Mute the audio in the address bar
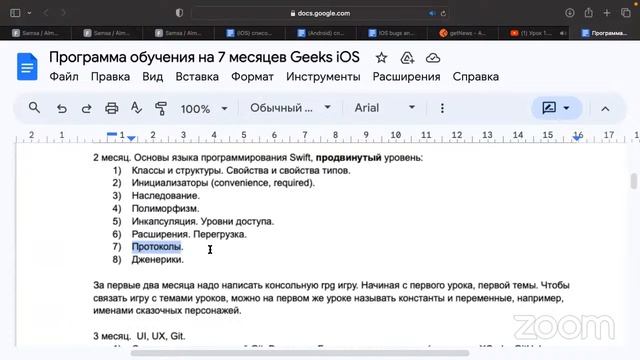This screenshot has width=640, height=360. (432, 13)
